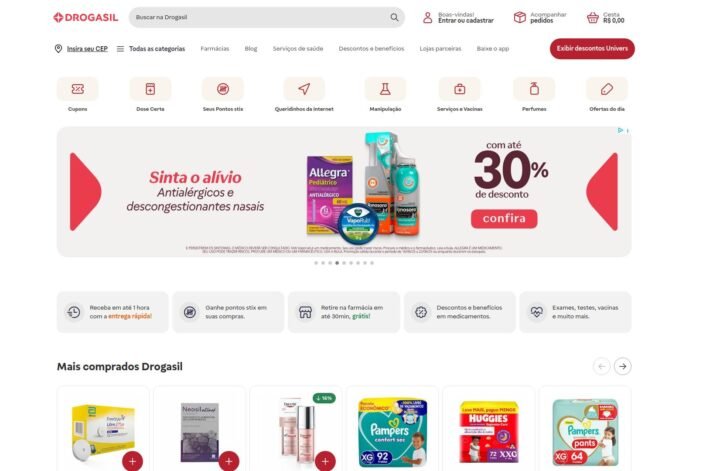Open Descontos e benefícios menu item

point(371,49)
